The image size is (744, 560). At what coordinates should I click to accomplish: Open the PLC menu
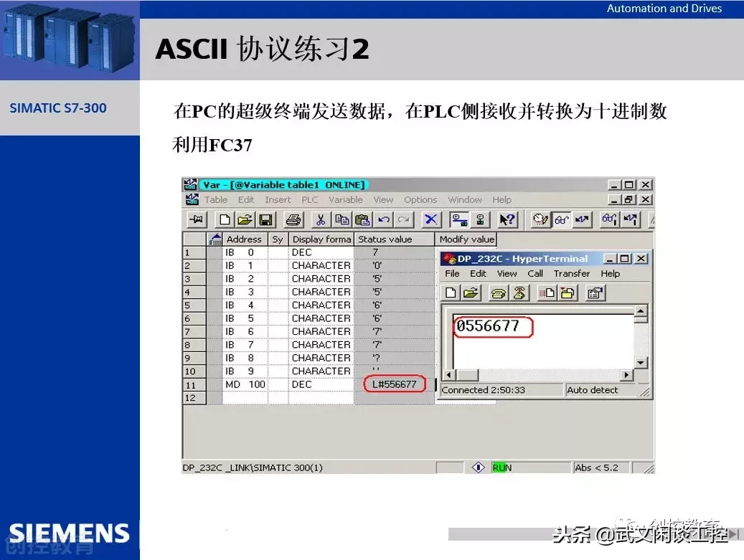click(310, 199)
